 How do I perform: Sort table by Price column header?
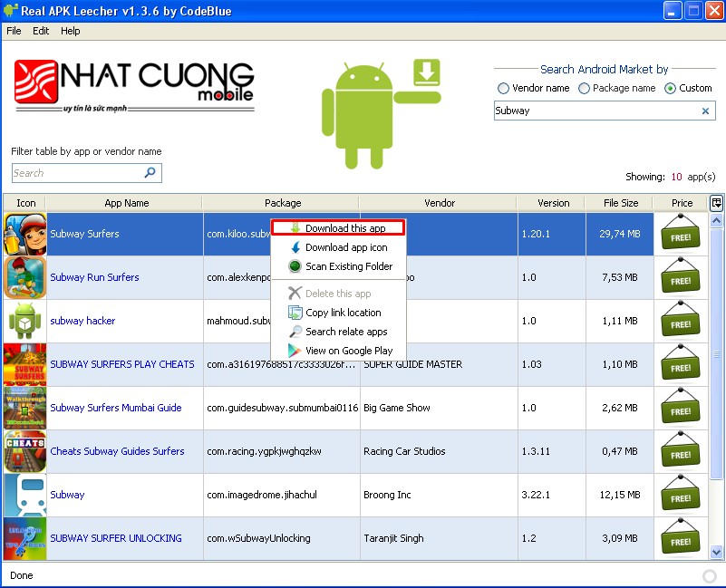pyautogui.click(x=682, y=203)
